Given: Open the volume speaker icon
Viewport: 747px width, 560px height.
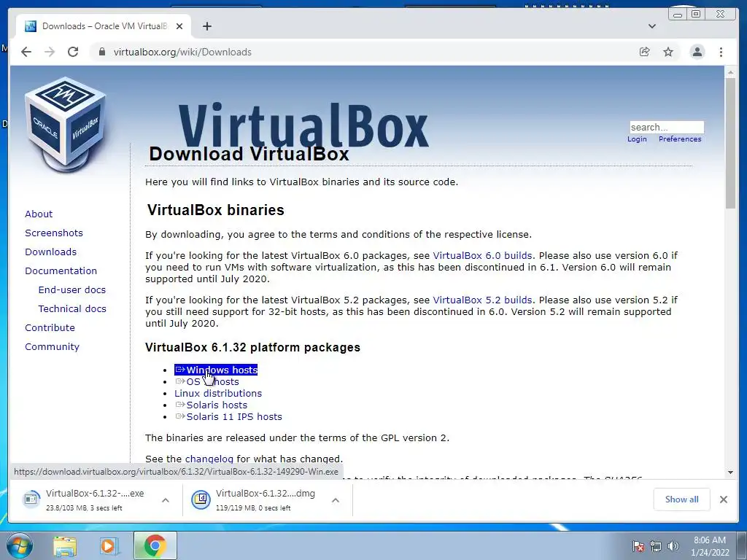Looking at the screenshot, I should pyautogui.click(x=673, y=546).
